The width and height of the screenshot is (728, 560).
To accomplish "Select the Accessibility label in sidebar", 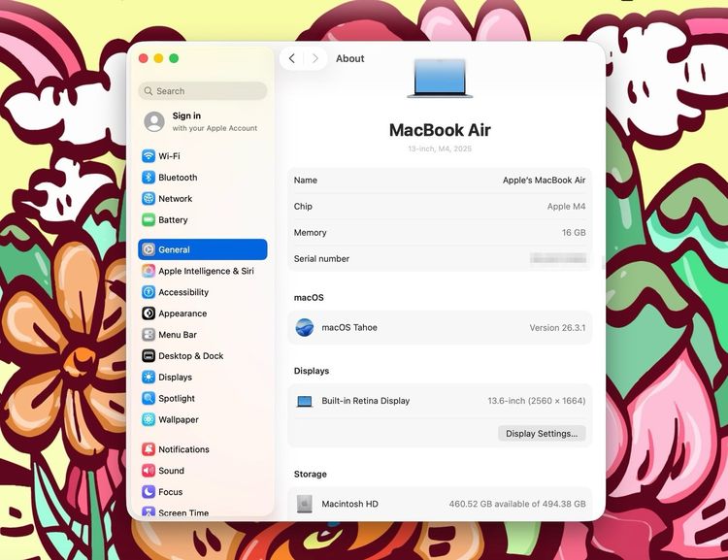I will (183, 292).
